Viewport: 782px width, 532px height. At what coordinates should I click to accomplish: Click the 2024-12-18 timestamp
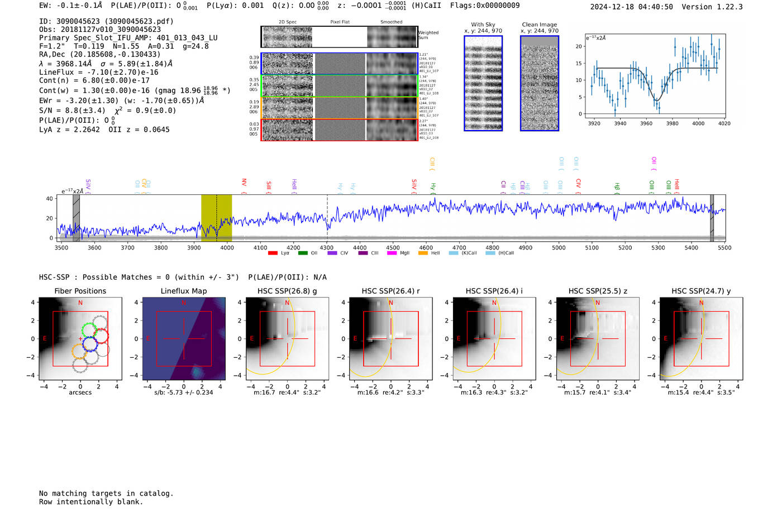pyautogui.click(x=632, y=7)
